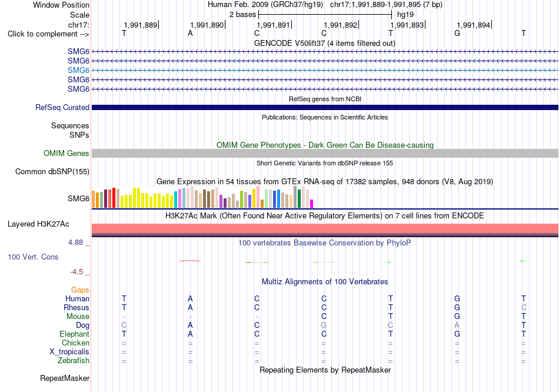Click the -4.5 PhyloP lower limit value
Screen dimensions: 559x392
coord(76,272)
